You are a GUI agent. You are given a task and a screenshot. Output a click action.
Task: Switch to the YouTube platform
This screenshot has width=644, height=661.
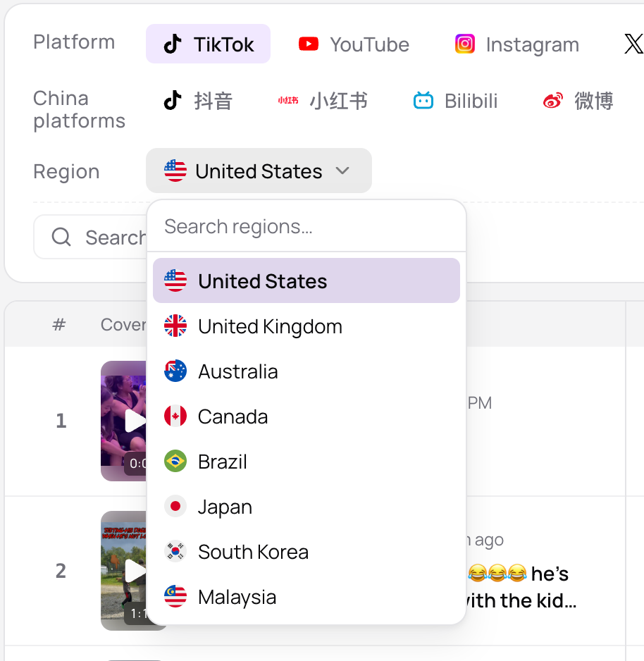pos(354,44)
